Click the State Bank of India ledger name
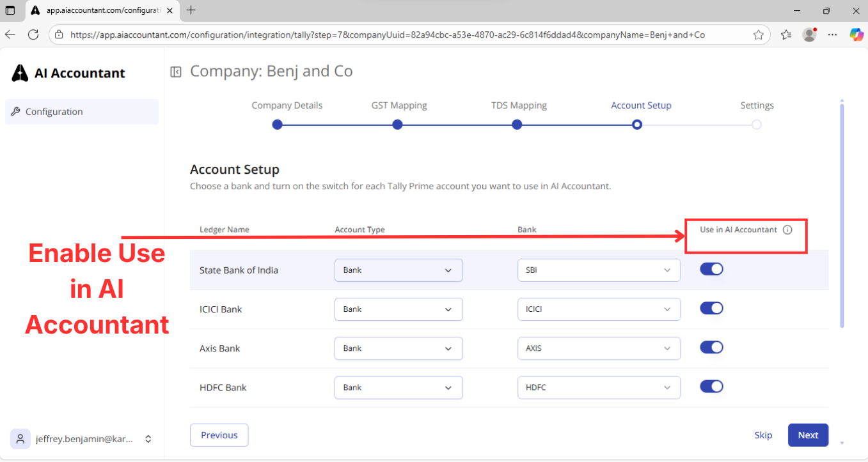This screenshot has height=462, width=868. point(239,270)
